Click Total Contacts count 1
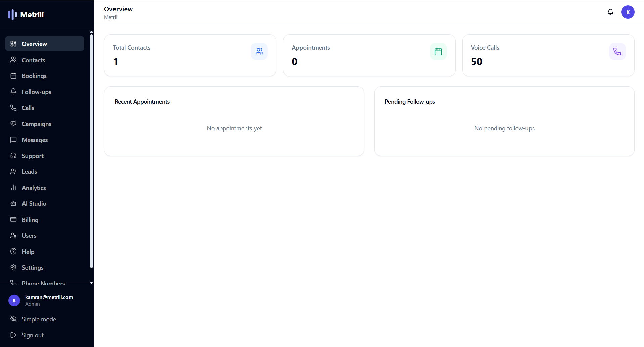The image size is (644, 347). tap(116, 61)
